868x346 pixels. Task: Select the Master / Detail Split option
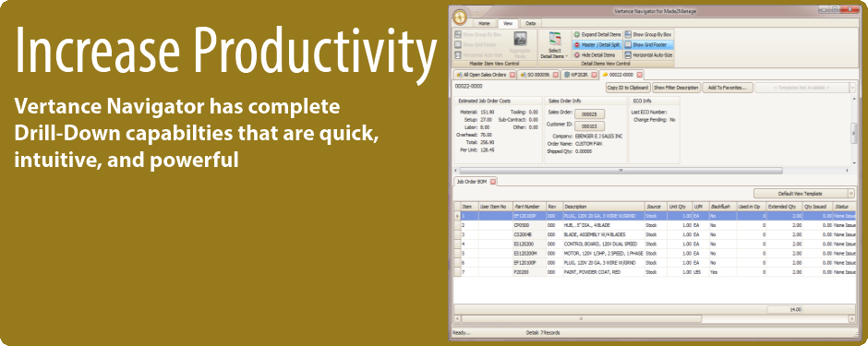point(597,45)
